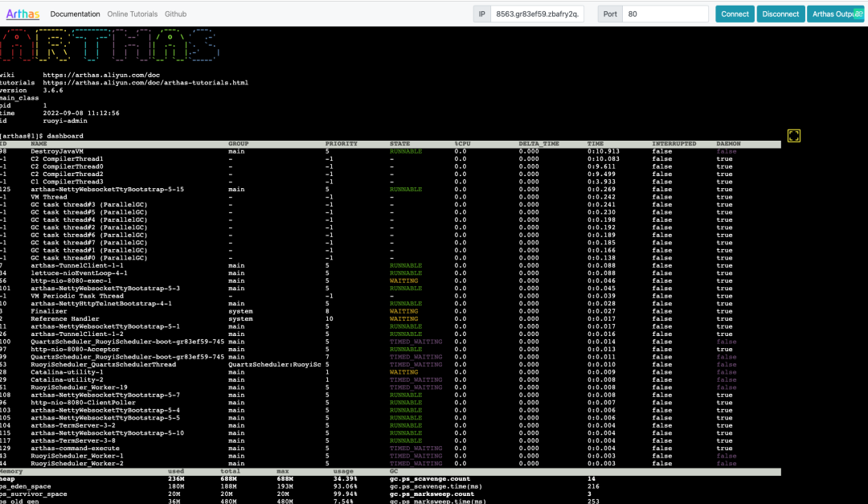Select arthas-command-execute thread name
This screenshot has height=504, width=868.
75,449
